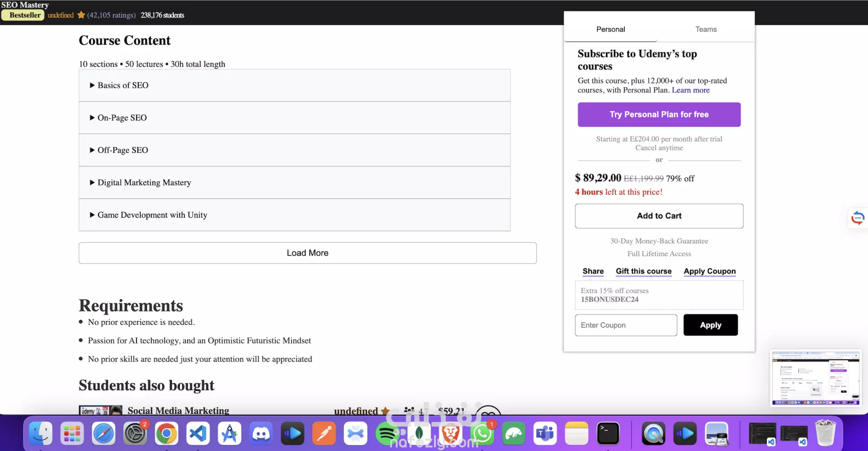Screen dimensions: 868x451
Task: Open QuickTime Player from the dock
Action: point(654,433)
